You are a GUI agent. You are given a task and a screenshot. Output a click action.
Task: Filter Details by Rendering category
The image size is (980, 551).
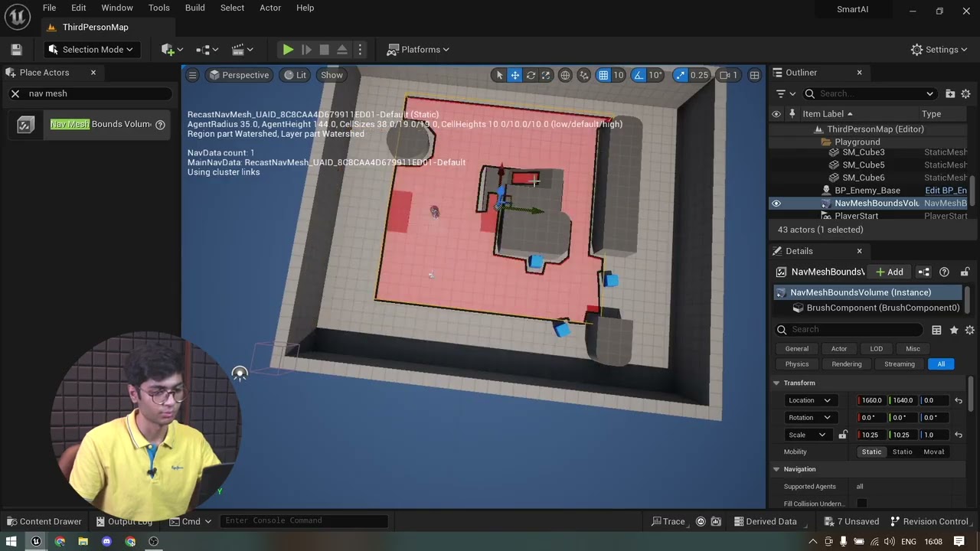coord(846,364)
